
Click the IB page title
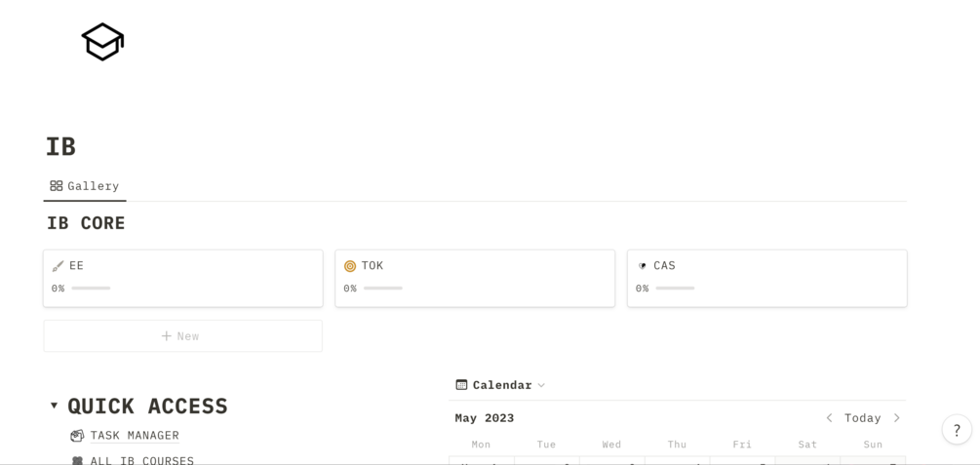pyautogui.click(x=60, y=147)
